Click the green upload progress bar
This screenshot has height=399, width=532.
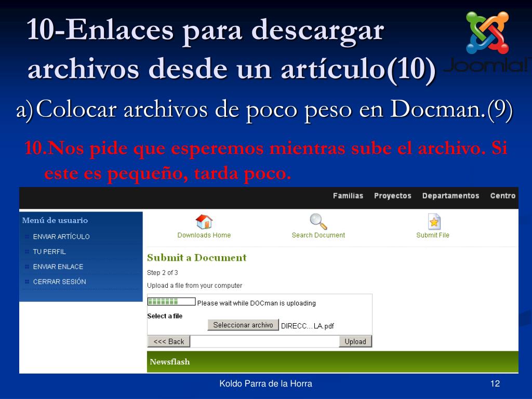[x=171, y=301]
